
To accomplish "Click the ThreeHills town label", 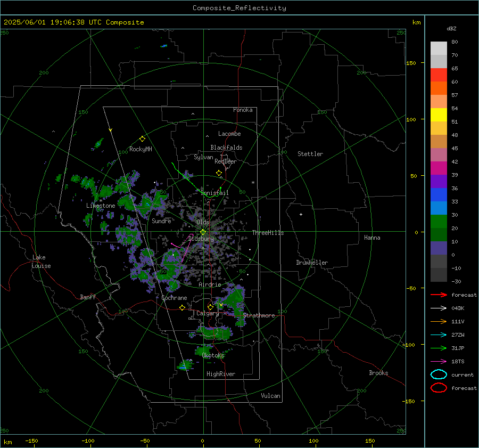I will (268, 233).
